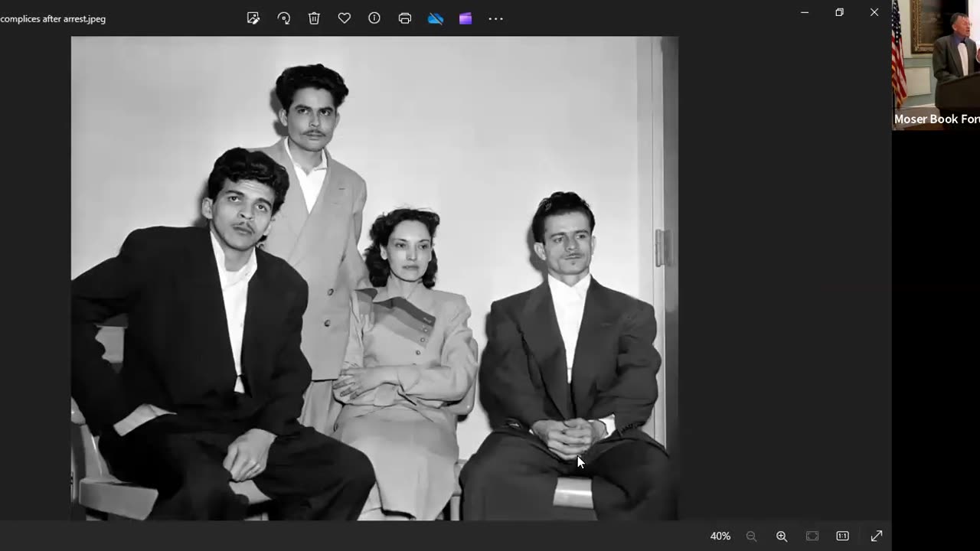This screenshot has width=980, height=551.
Task: Show actual size 1:1 view
Action: (x=843, y=536)
